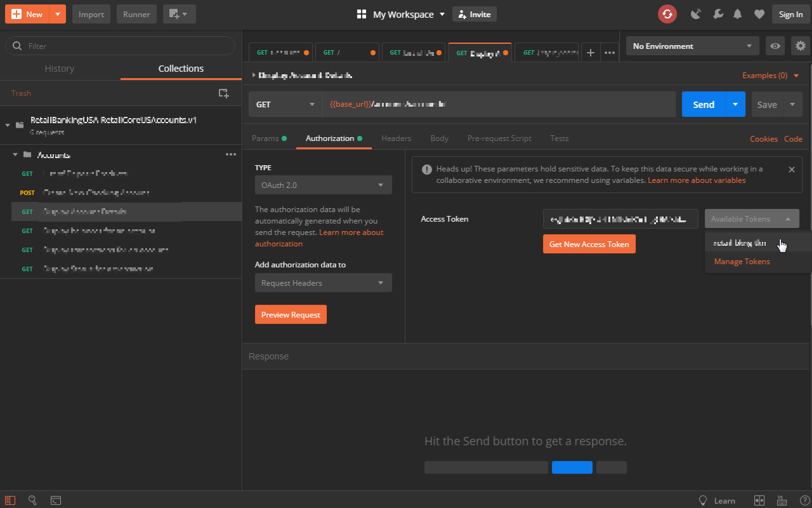Collapse the Accounts folder

[x=15, y=154]
